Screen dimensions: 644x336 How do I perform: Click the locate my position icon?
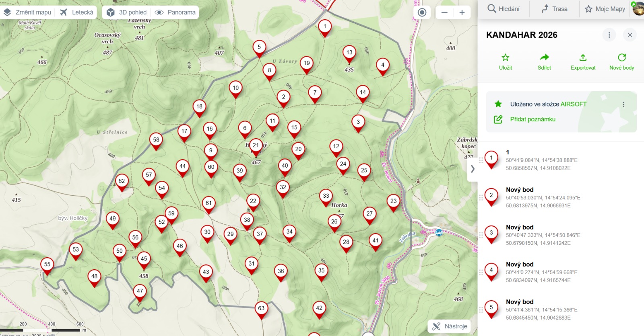click(422, 12)
